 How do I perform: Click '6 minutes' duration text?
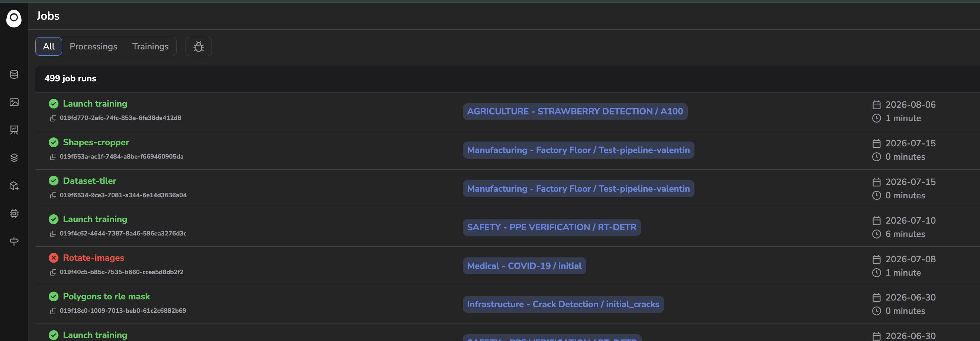point(905,234)
